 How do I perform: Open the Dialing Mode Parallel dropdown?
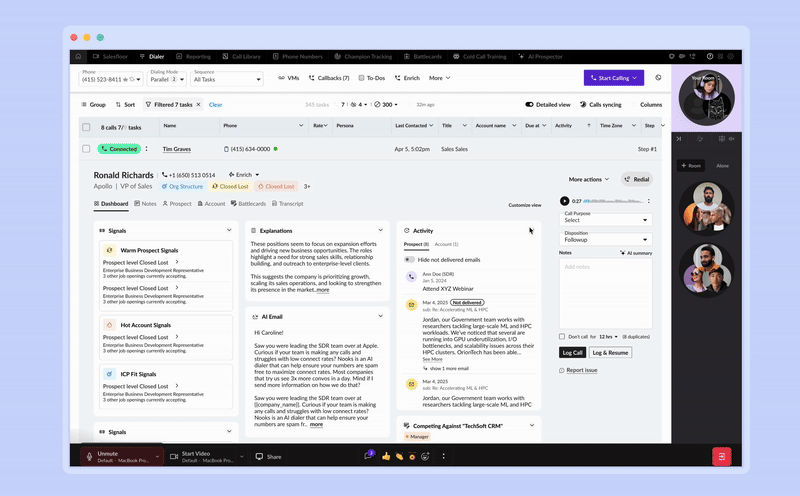167,79
